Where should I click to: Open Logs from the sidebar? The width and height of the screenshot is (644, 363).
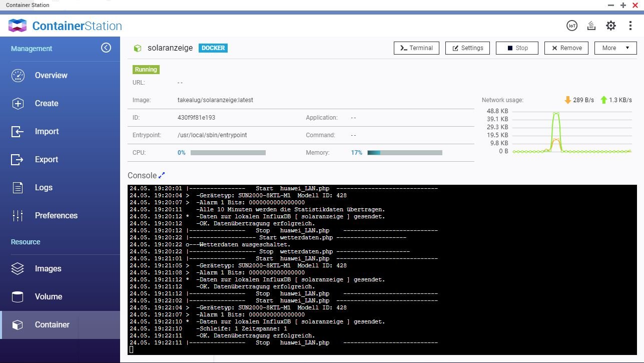tap(44, 187)
